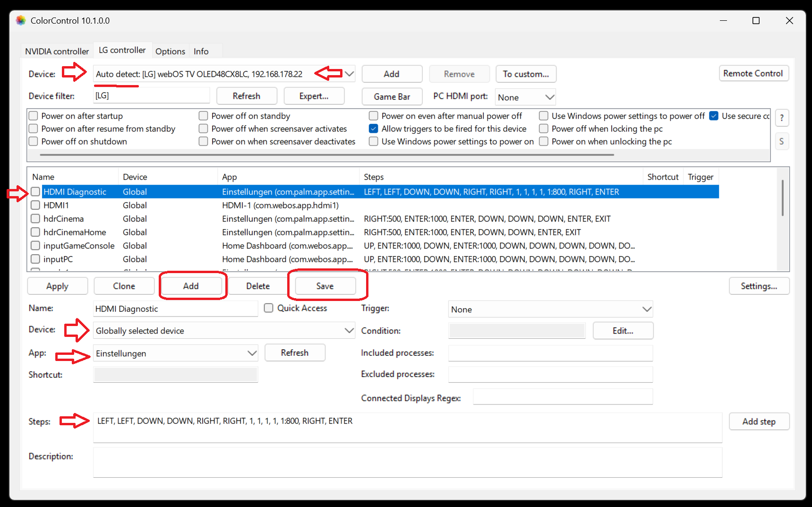Screen dimensions: 812x507
Task: Uncheck Allow triggers to be fired for this device
Action: 374,129
